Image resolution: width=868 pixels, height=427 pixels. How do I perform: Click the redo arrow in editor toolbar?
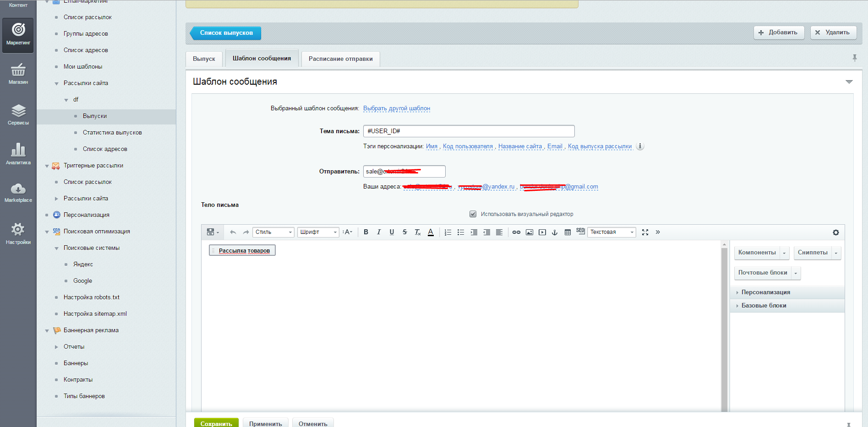pos(246,232)
